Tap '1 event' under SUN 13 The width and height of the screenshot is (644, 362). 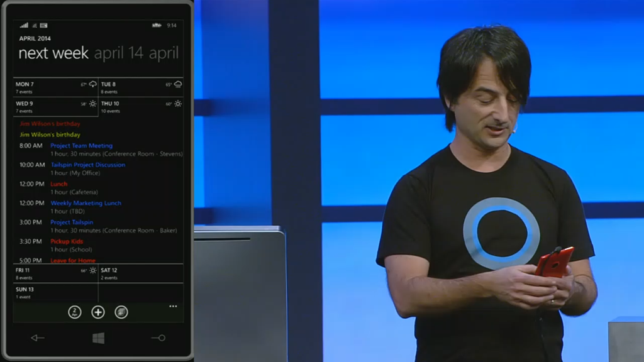click(23, 297)
